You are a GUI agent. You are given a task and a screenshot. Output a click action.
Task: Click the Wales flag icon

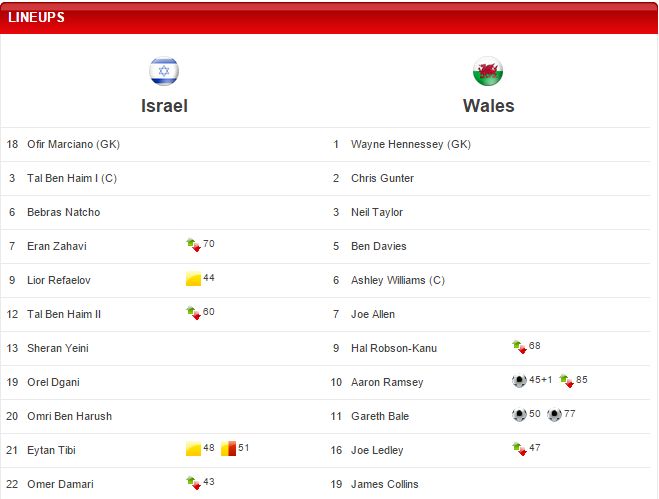click(488, 72)
